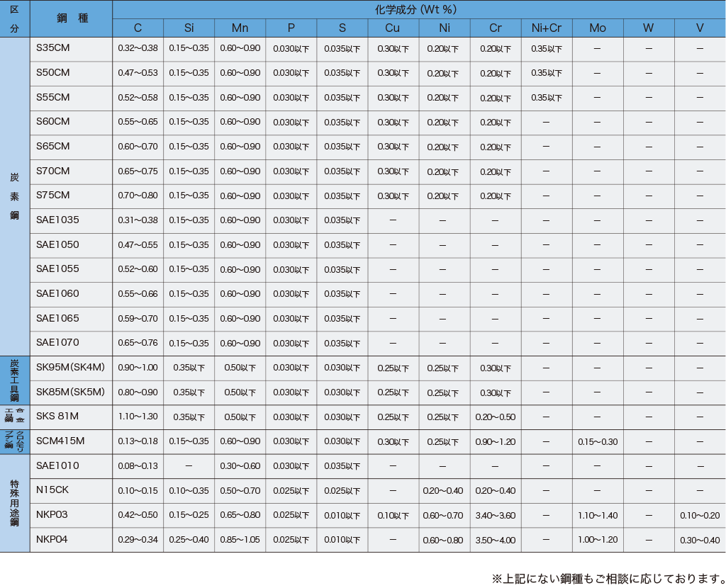
Task: Select carbon value 0.70~0.80 for S75CM
Action: point(138,196)
